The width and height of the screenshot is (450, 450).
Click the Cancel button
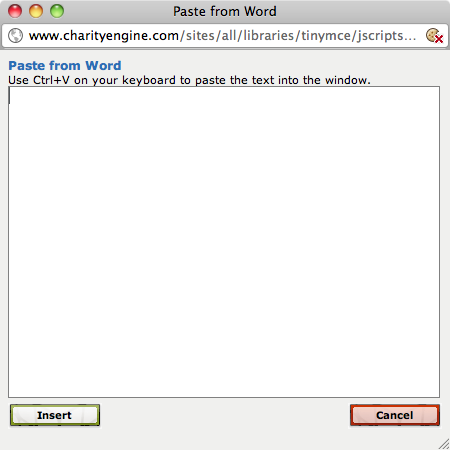click(x=395, y=415)
